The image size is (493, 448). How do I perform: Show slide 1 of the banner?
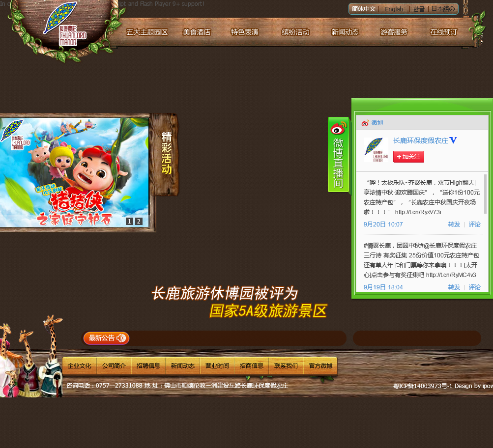(129, 221)
